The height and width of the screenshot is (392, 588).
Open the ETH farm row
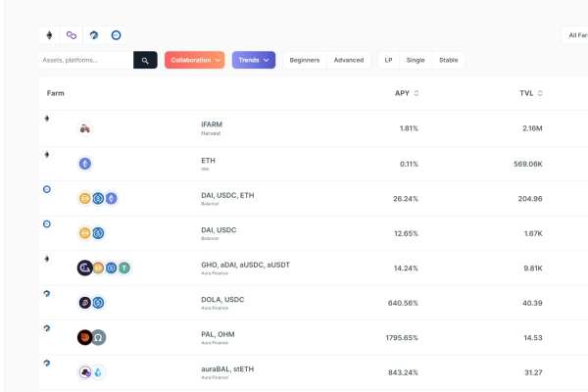(314, 164)
